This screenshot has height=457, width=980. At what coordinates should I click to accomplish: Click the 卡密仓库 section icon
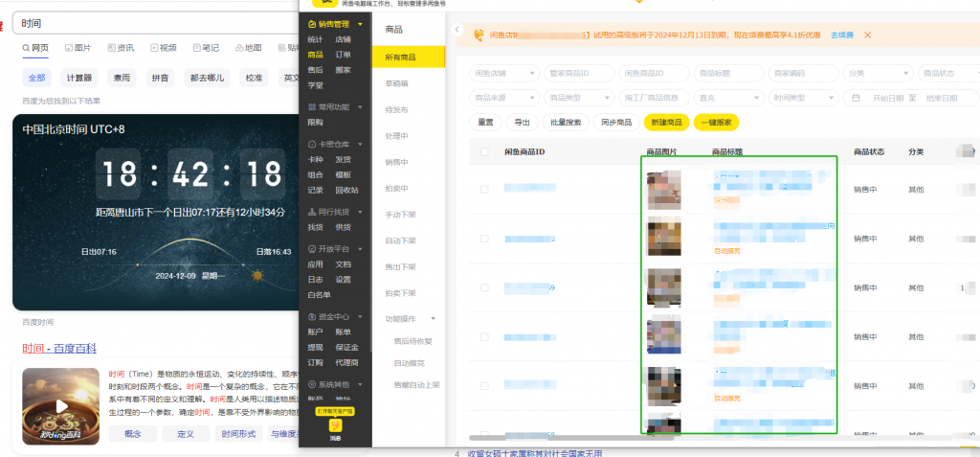point(313,144)
